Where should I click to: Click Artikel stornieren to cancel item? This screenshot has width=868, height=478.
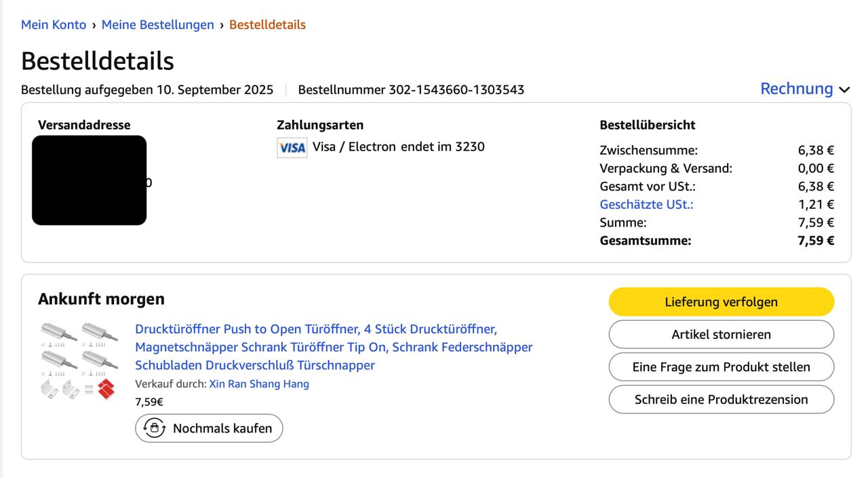721,334
